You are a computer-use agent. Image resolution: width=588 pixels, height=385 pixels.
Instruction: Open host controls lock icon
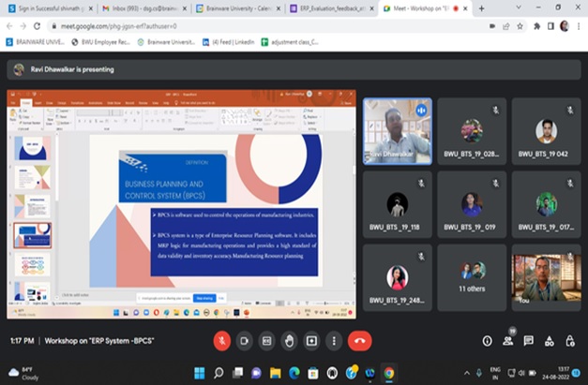570,341
